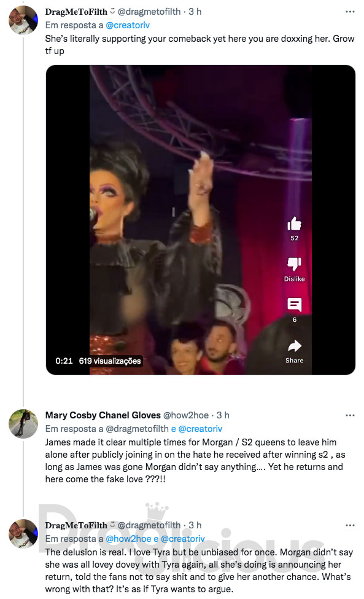Click the 0:21 video duration label

pyautogui.click(x=64, y=361)
